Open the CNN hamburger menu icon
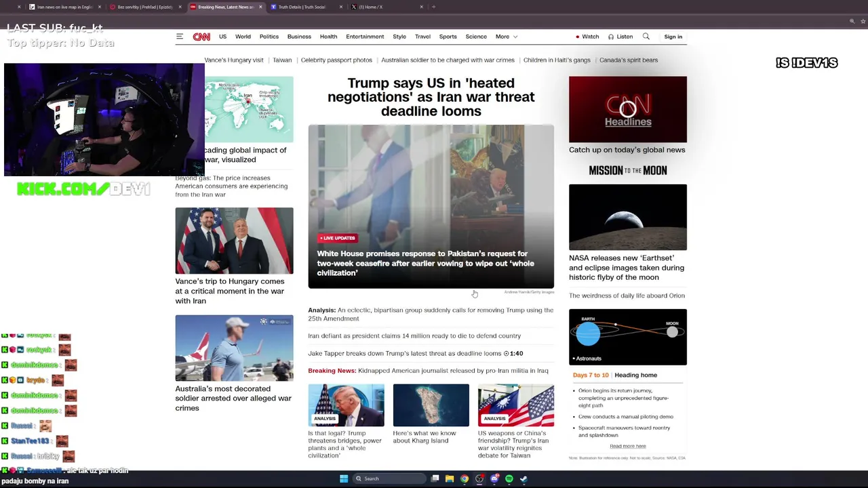Image resolution: width=868 pixels, height=488 pixels. (180, 37)
